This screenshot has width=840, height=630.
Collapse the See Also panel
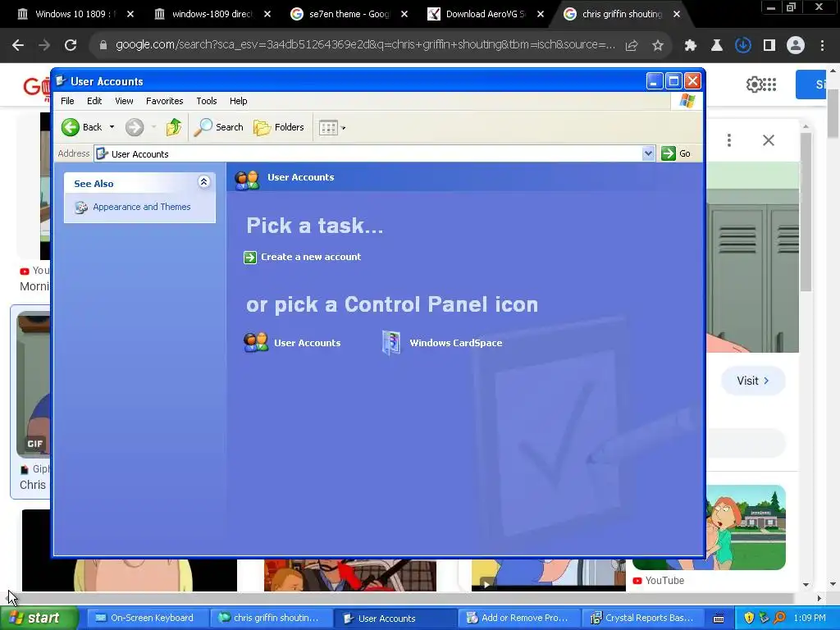pos(203,182)
